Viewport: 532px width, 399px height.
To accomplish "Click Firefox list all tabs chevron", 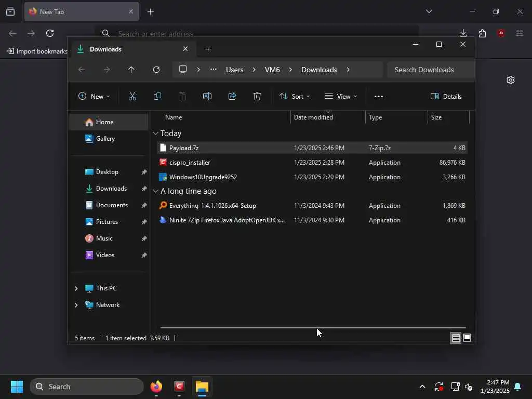I will click(429, 11).
